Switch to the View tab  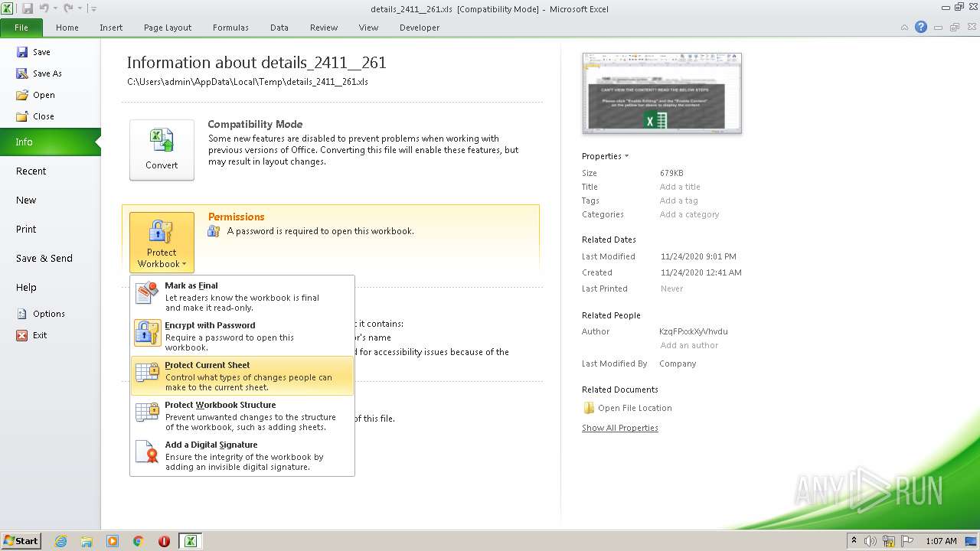(369, 28)
